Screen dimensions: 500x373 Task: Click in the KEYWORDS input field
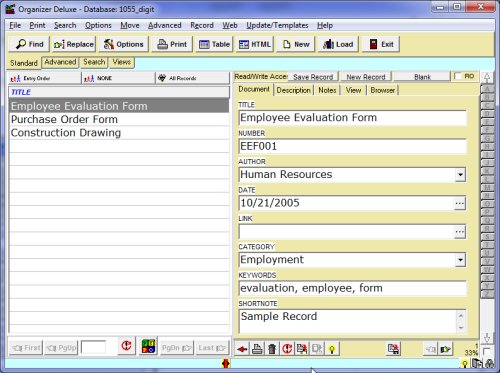tap(352, 288)
